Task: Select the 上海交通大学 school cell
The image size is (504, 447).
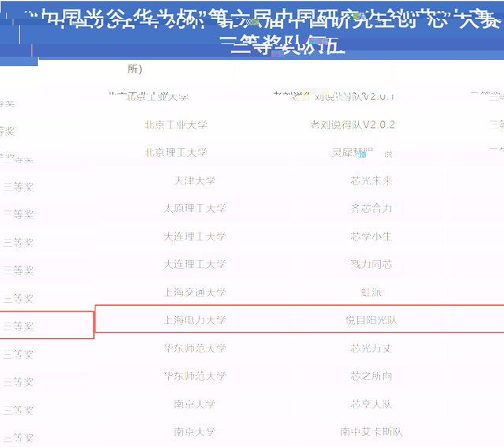Action: [195, 292]
